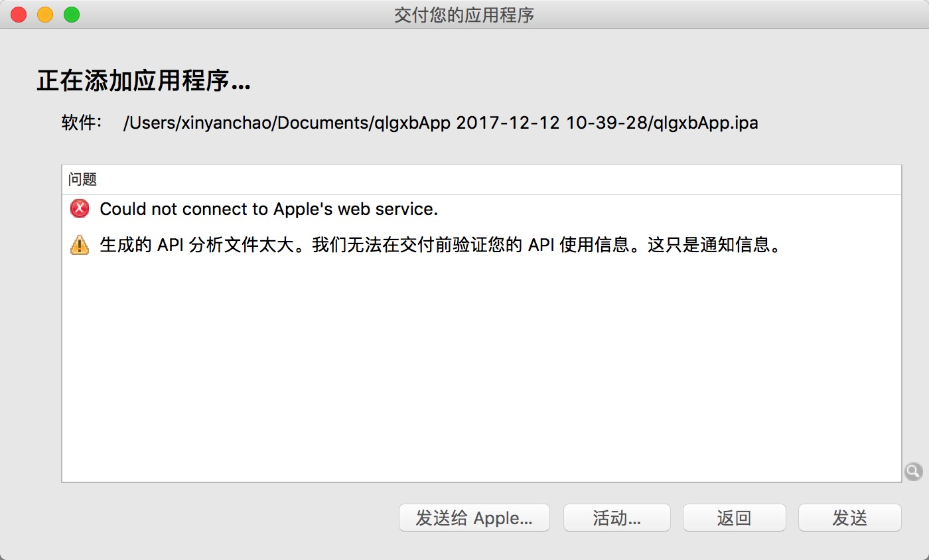This screenshot has height=560, width=929.
Task: Select the "Could not connect to Apple's web service" row
Action: click(x=482, y=209)
